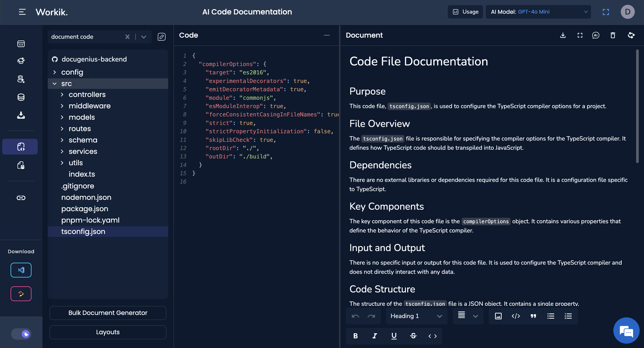Viewport: 644px width, 348px height.
Task: Open the graduation cap tool in sidebar
Action: pos(21,61)
